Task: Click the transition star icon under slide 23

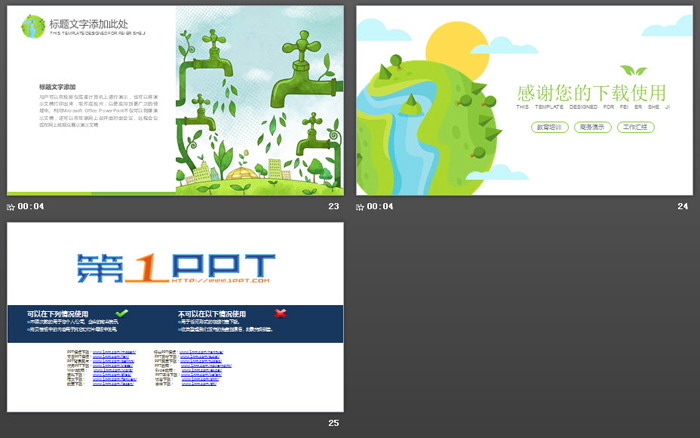Action: pos(11,207)
